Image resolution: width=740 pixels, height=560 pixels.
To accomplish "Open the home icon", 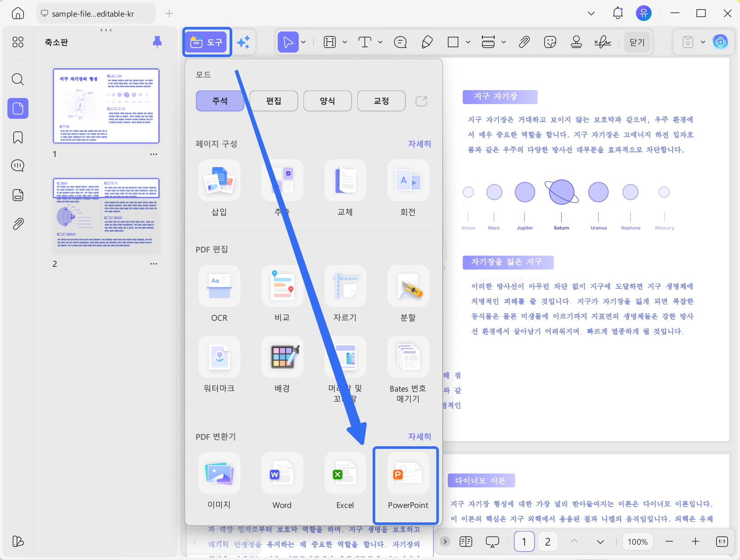I will tap(18, 13).
